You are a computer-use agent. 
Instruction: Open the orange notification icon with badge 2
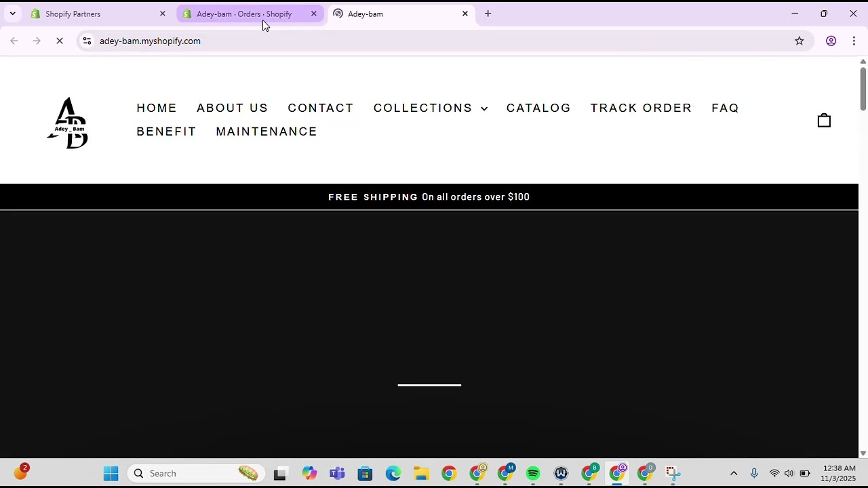21,472
